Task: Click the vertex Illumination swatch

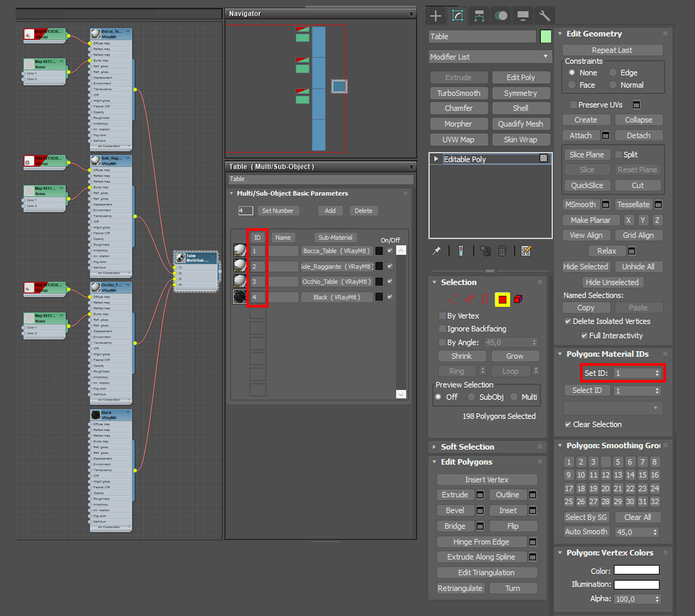Action: pyautogui.click(x=637, y=585)
